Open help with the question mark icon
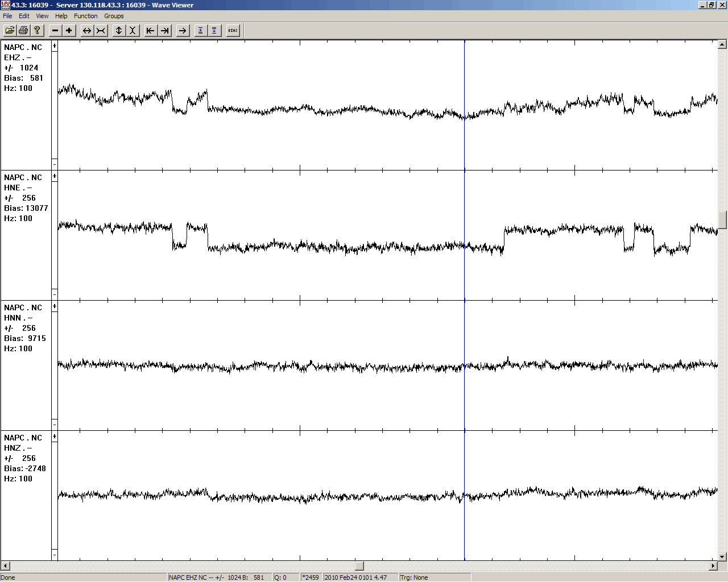This screenshot has height=582, width=728. pyautogui.click(x=37, y=30)
